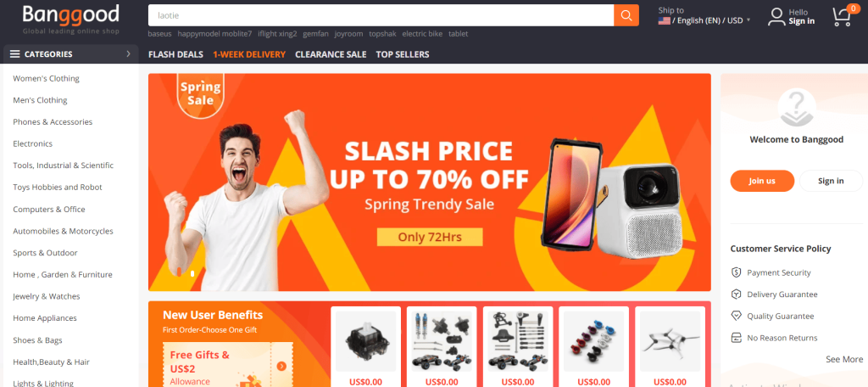Click the hamburger icon beside CATEGORIES
This screenshot has width=868, height=387.
(15, 53)
